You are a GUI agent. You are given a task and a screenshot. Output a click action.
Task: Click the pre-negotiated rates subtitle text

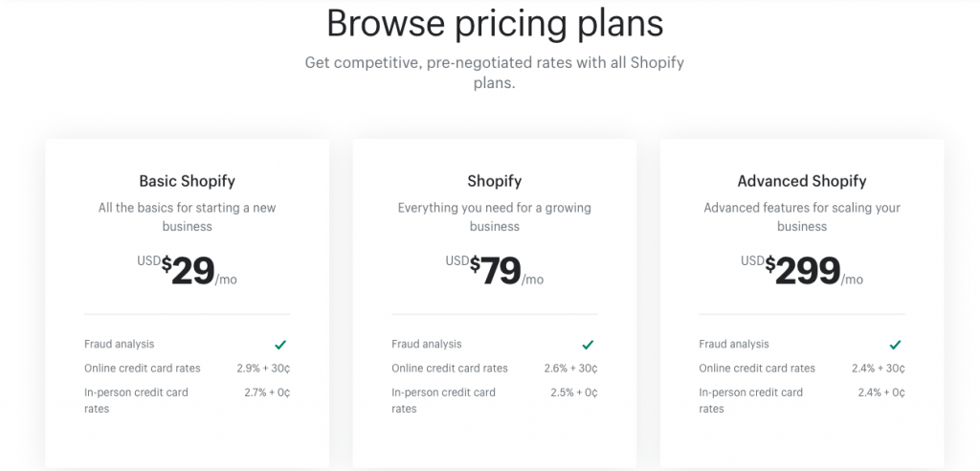coord(495,73)
